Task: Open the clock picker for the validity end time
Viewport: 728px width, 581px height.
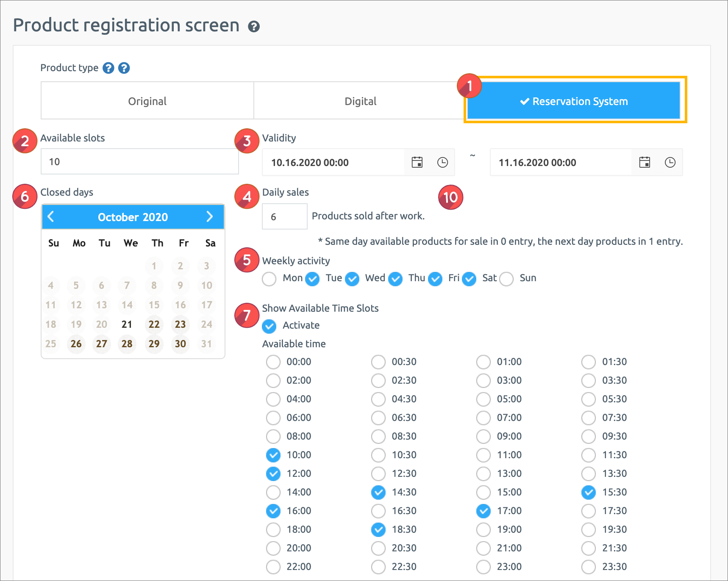Action: click(x=670, y=162)
